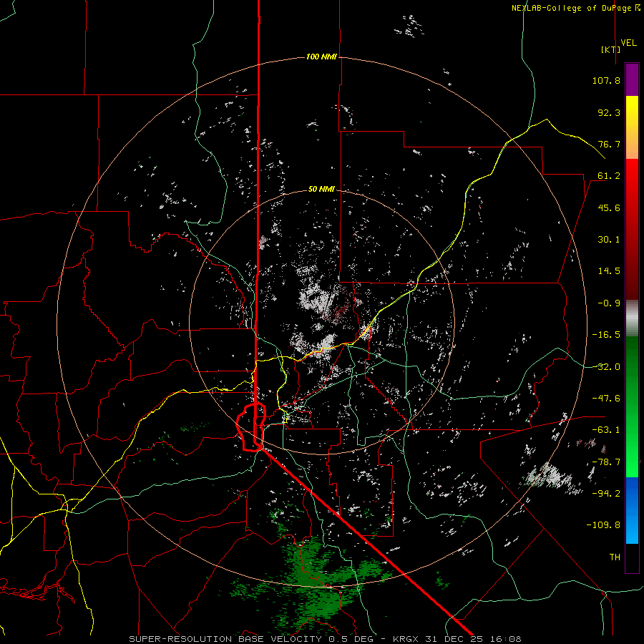Click the 107.8 velocity scale value

click(606, 80)
